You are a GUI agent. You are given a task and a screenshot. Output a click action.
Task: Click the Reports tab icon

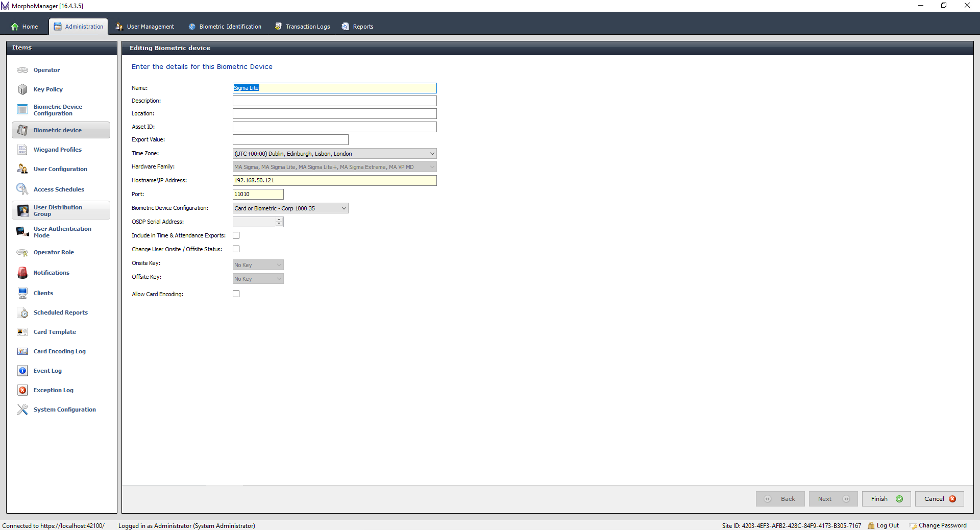click(x=346, y=27)
